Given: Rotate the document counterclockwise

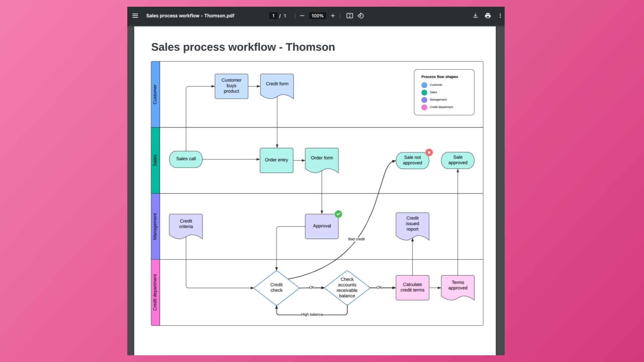Looking at the screenshot, I should click(x=361, y=16).
